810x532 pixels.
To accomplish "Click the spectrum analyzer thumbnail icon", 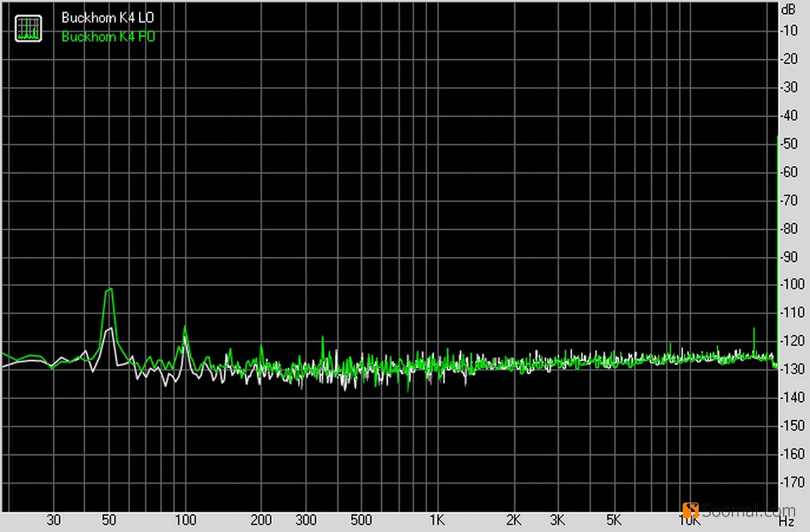I will pyautogui.click(x=28, y=26).
